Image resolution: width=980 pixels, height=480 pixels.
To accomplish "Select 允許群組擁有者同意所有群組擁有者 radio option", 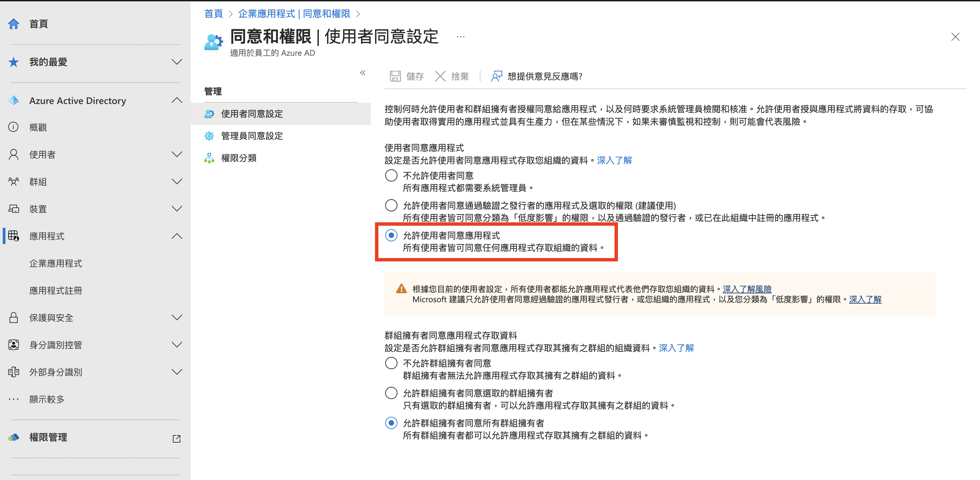I will click(x=391, y=423).
